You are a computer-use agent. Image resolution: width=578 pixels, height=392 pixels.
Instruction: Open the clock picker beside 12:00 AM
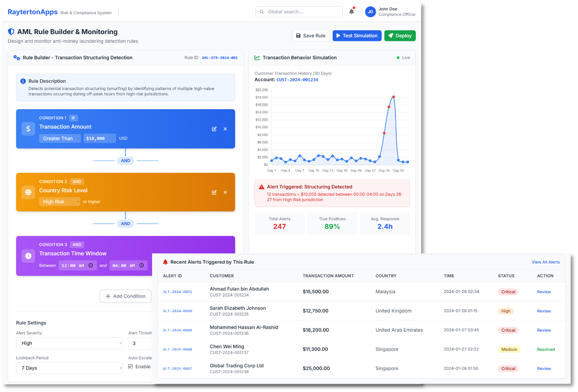91,265
